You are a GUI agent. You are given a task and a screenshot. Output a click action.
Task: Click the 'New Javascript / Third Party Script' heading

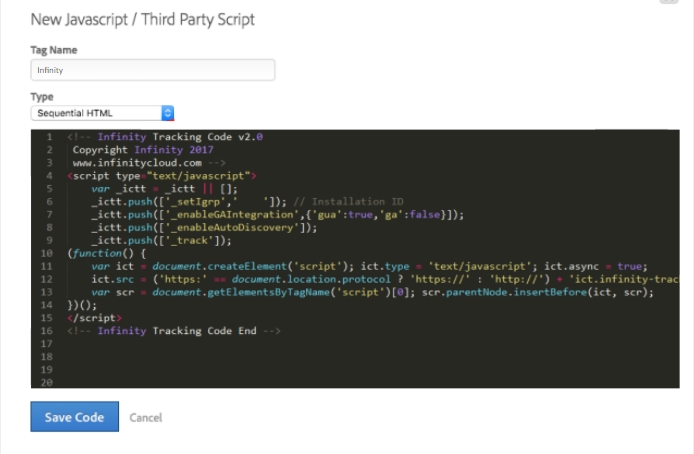(143, 19)
